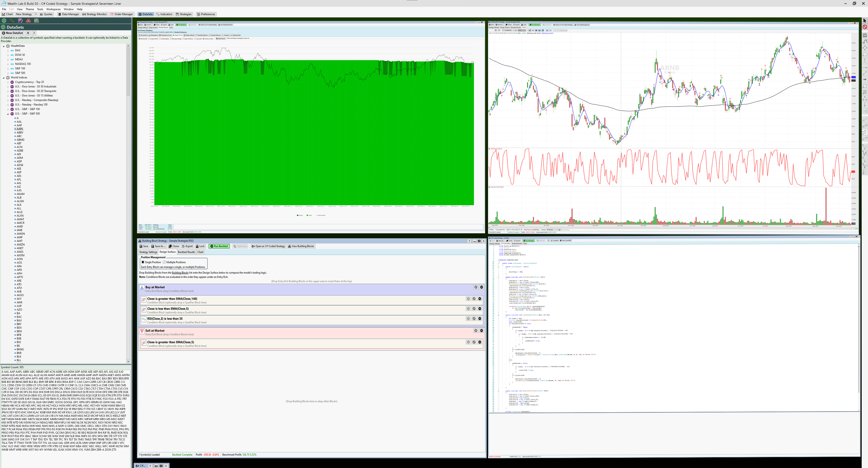Click the green Run Backtest button
868x468 pixels.
pos(219,246)
